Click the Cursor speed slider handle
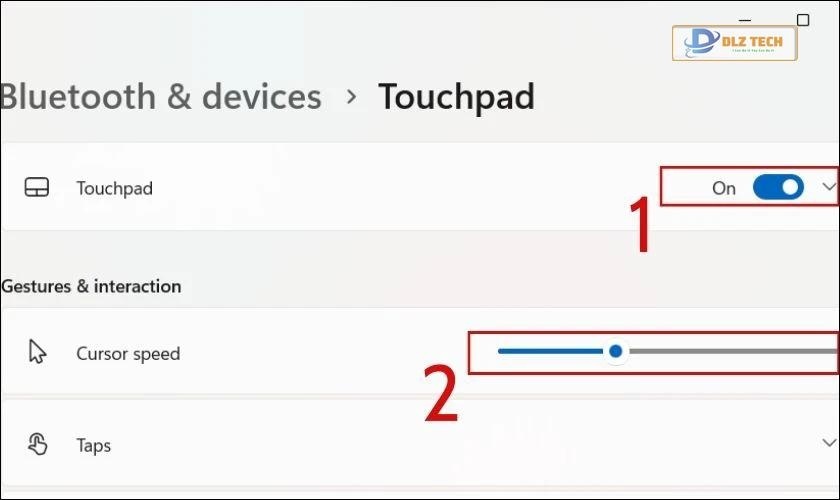This screenshot has height=500, width=840. [616, 351]
